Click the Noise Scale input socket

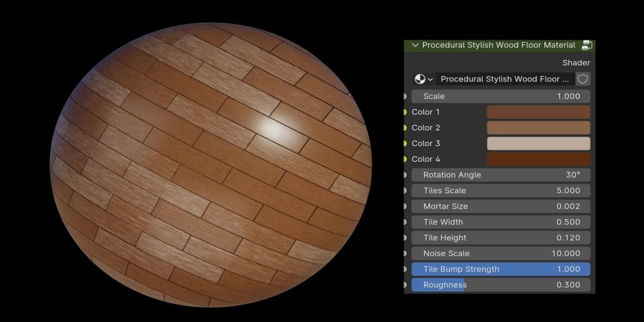pos(405,253)
